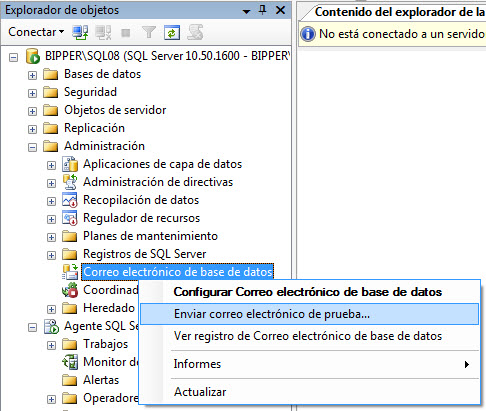This screenshot has height=411, width=486.
Task: Expand Recopilación de datos
Action: point(51,201)
